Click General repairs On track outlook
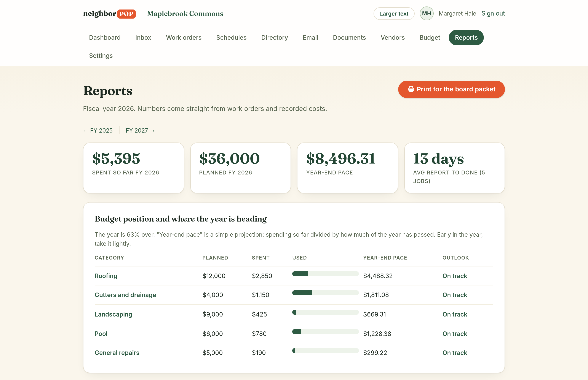The width and height of the screenshot is (588, 380). pos(455,353)
